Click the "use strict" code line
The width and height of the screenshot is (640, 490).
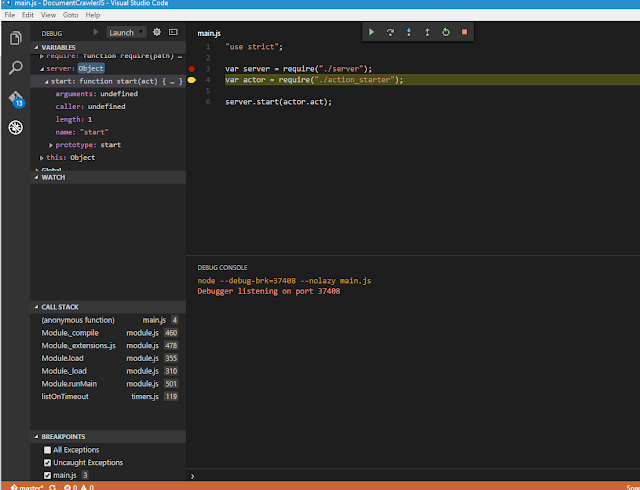[254, 47]
